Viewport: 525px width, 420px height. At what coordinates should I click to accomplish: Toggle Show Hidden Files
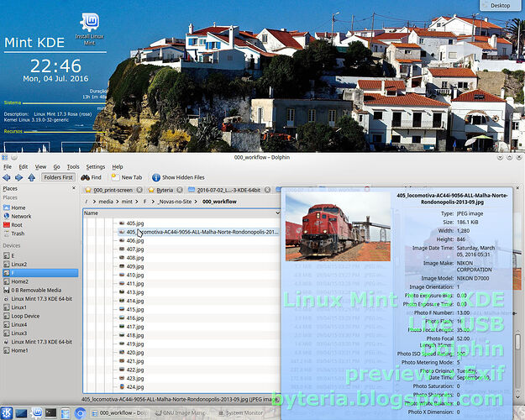click(178, 177)
